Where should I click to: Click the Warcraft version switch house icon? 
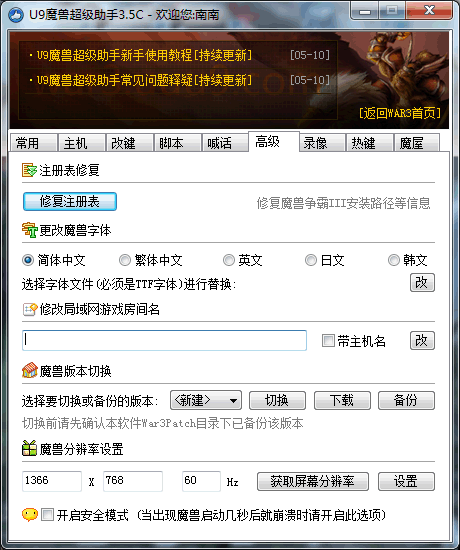point(30,370)
